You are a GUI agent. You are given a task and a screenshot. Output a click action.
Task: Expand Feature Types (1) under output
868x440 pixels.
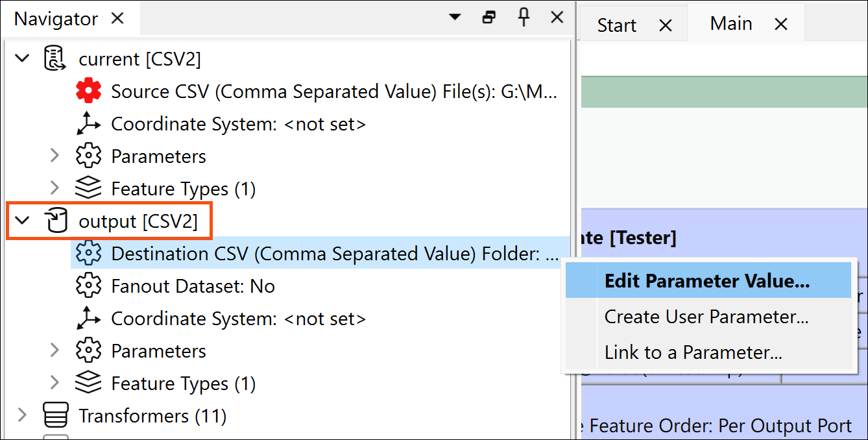(54, 383)
